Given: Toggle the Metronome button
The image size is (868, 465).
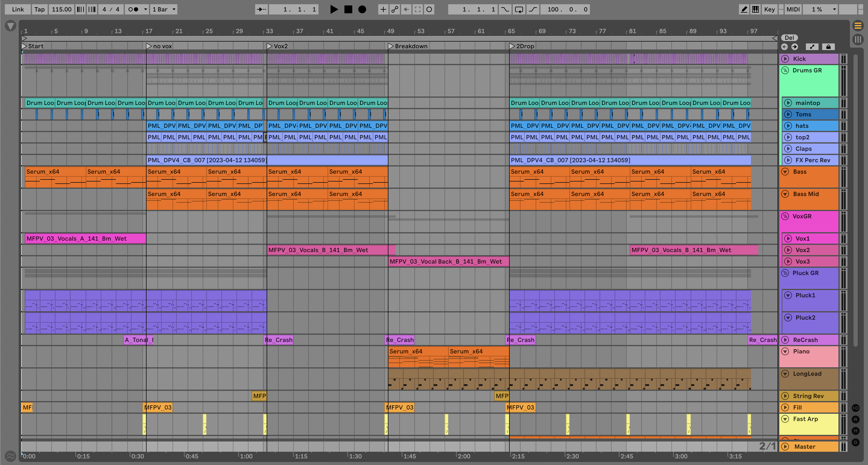Looking at the screenshot, I should pos(134,9).
